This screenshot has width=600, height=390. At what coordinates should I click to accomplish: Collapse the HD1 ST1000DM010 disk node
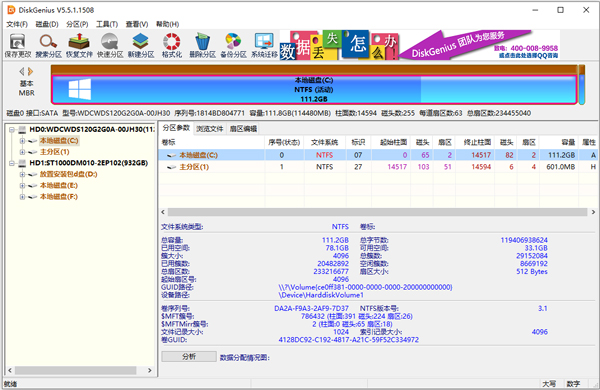pyautogui.click(x=12, y=163)
